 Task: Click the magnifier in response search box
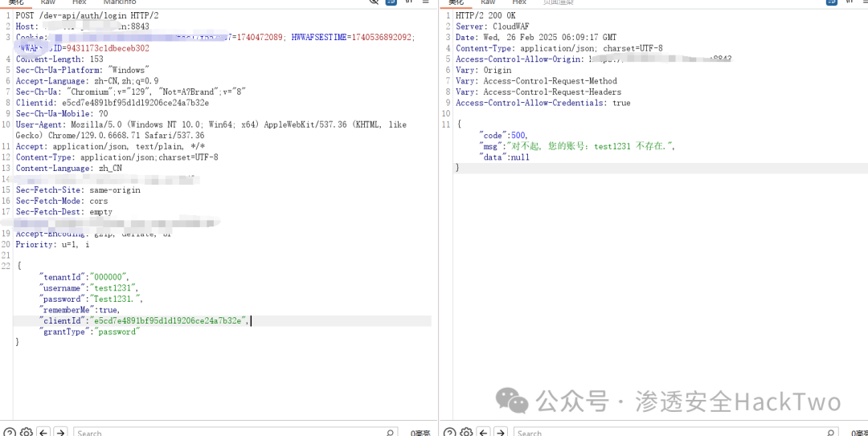831,433
